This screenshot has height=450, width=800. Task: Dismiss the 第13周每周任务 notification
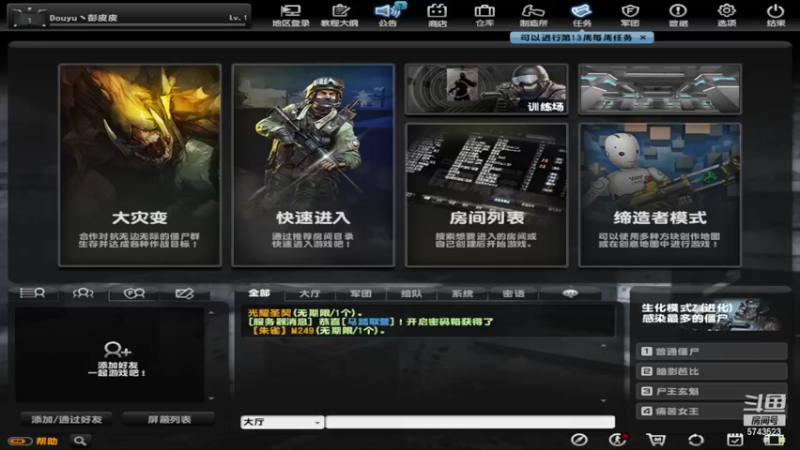(643, 37)
